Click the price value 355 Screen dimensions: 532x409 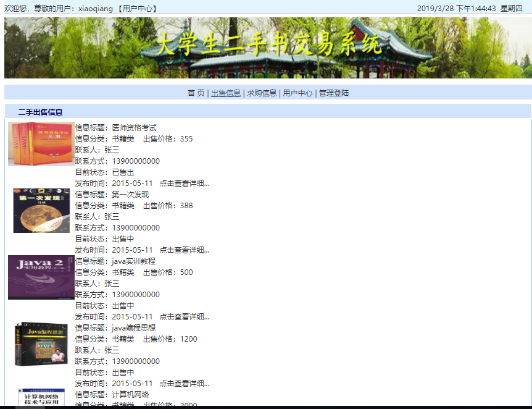(x=186, y=139)
